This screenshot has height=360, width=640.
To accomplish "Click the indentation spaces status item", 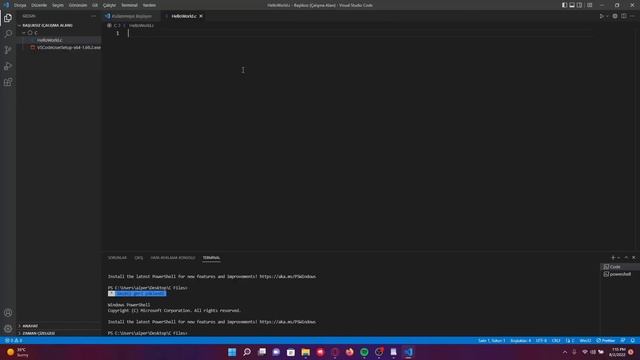I will pyautogui.click(x=520, y=340).
